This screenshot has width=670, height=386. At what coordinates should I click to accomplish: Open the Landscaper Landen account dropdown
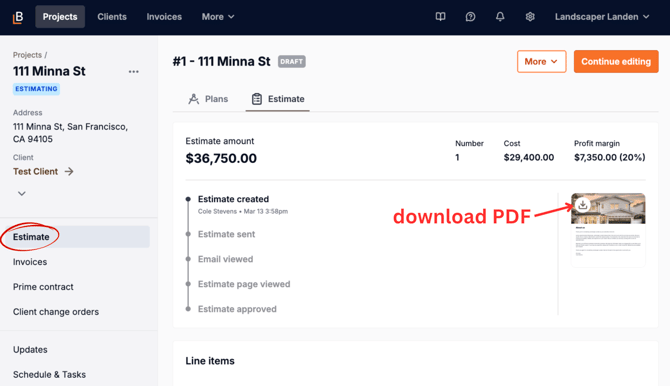(602, 17)
